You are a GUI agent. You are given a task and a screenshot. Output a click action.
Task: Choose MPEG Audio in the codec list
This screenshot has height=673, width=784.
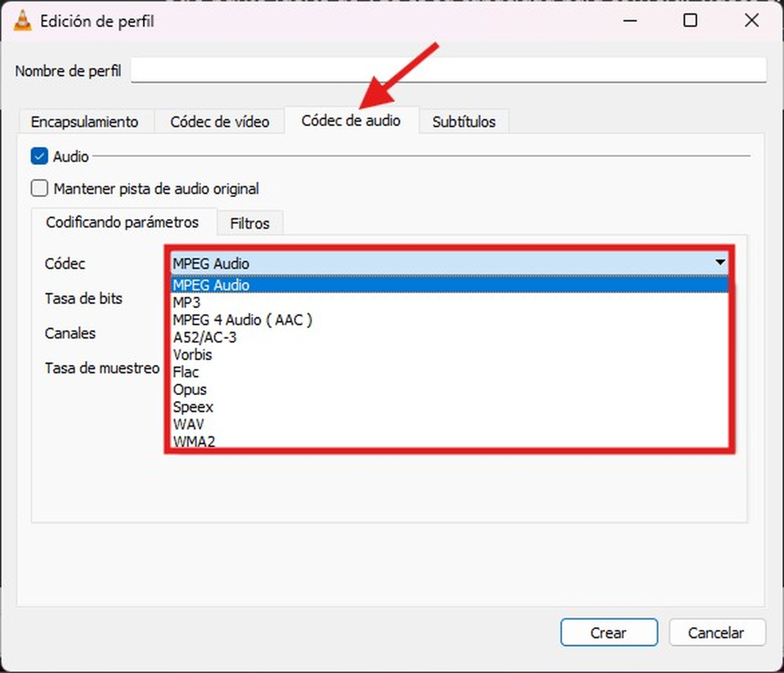(x=450, y=285)
